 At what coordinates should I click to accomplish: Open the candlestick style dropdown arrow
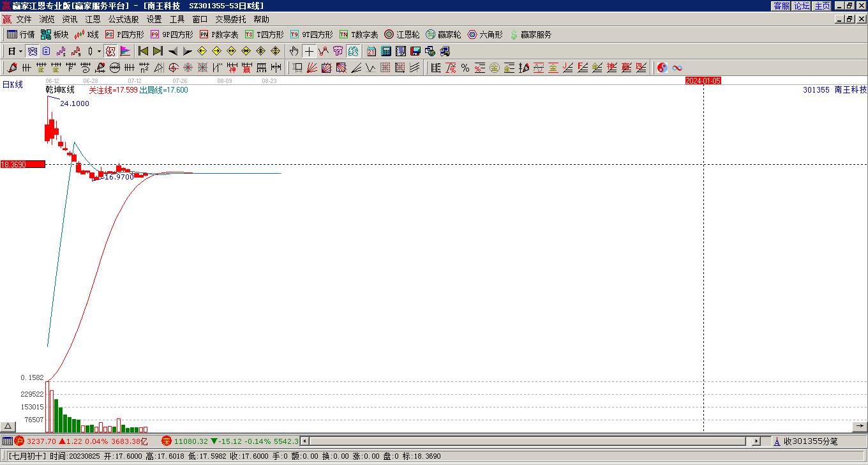tap(99, 51)
